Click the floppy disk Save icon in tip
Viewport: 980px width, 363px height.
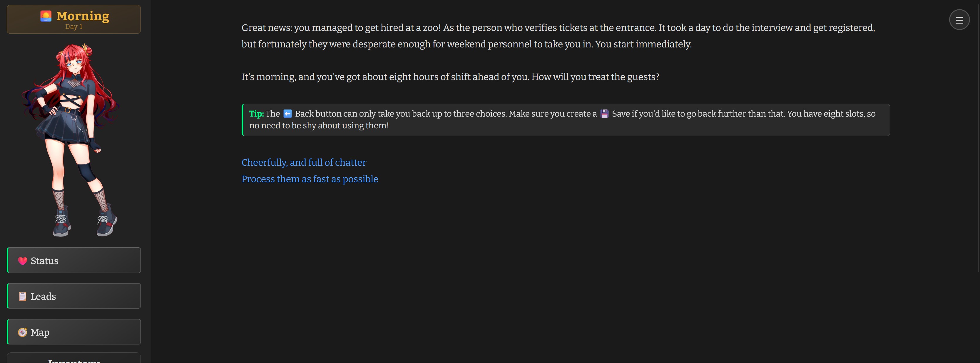click(x=604, y=114)
